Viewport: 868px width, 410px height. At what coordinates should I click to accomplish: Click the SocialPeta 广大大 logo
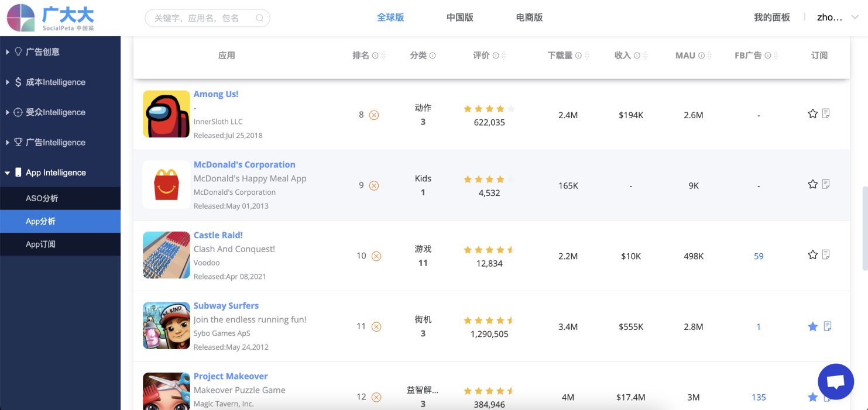(51, 18)
